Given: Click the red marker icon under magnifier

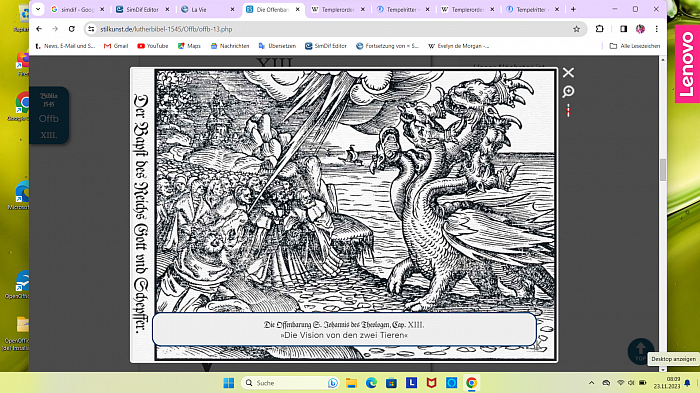Looking at the screenshot, I should pyautogui.click(x=568, y=110).
